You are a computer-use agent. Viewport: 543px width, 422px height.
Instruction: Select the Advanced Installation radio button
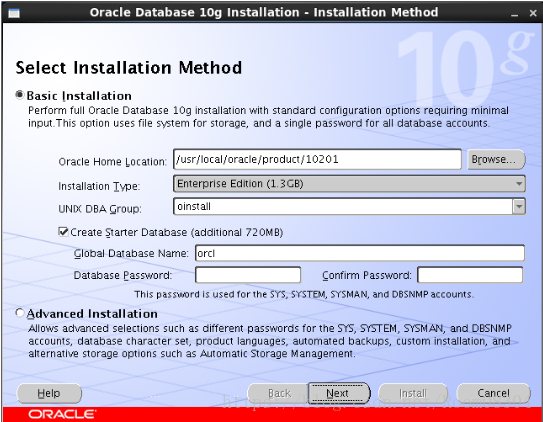click(x=20, y=313)
